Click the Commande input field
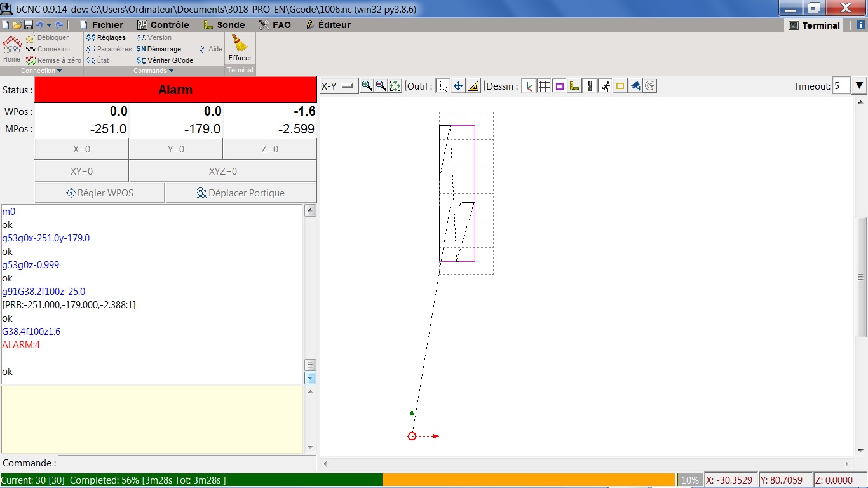 tap(187, 463)
